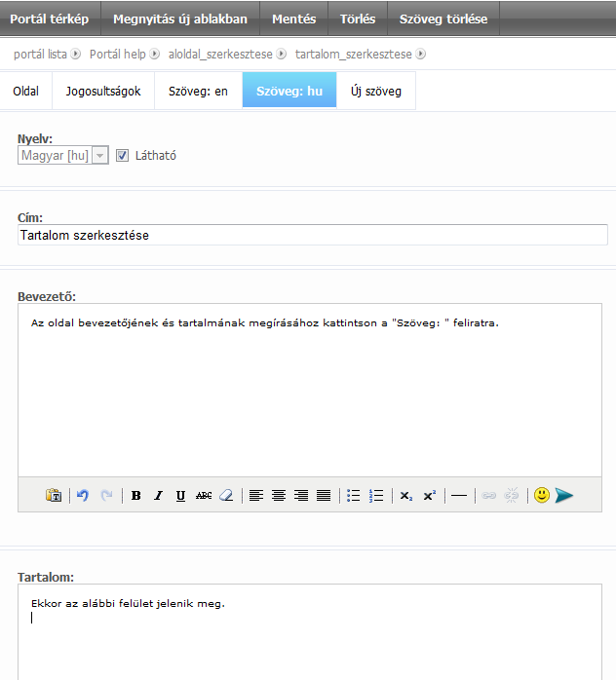
Task: Open the Nyelv dropdown Magyar [hu]
Action: 63,155
